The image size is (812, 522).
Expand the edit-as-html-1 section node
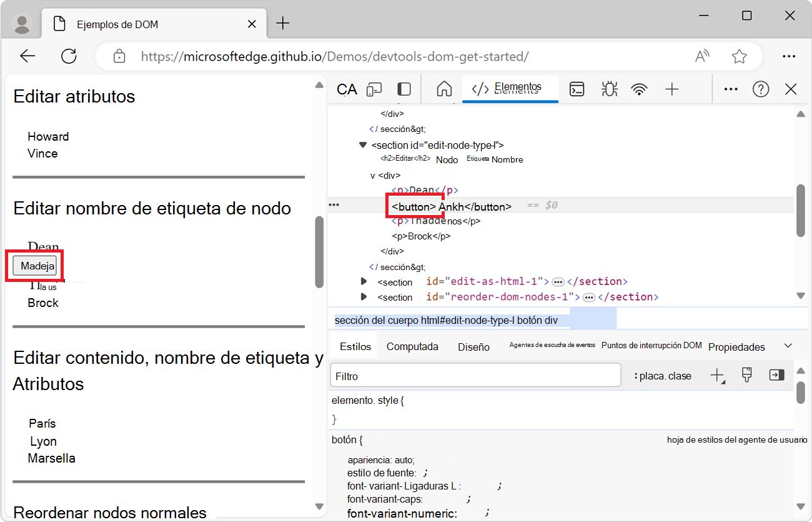pos(364,281)
